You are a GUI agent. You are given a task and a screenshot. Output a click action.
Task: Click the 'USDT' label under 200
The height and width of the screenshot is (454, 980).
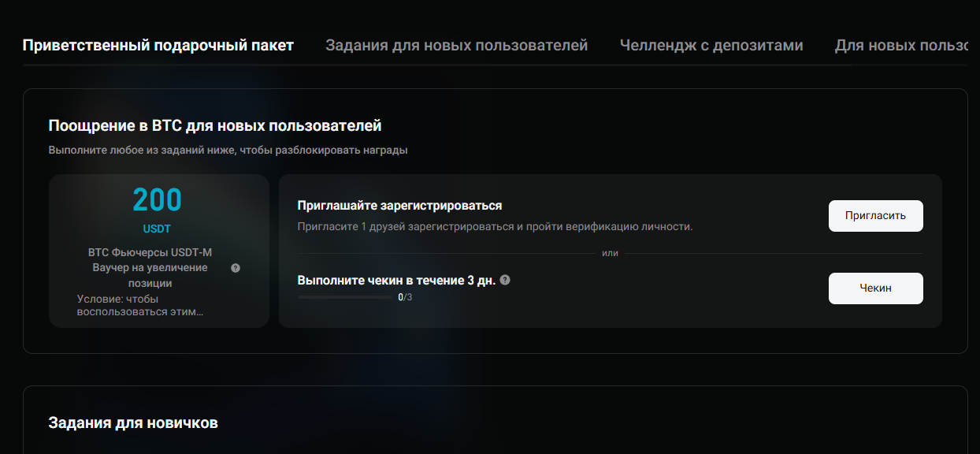(x=157, y=229)
